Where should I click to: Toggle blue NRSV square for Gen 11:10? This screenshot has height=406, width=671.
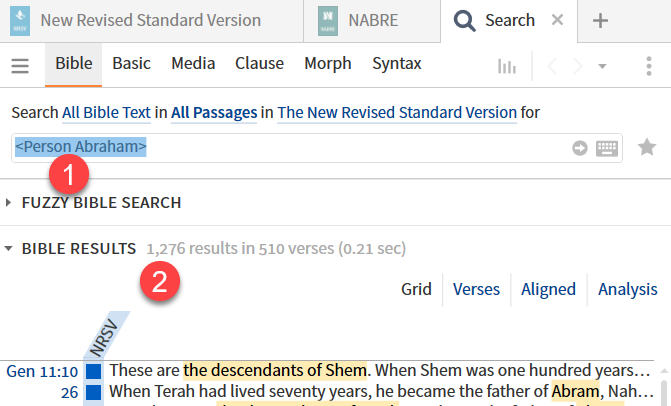94,371
